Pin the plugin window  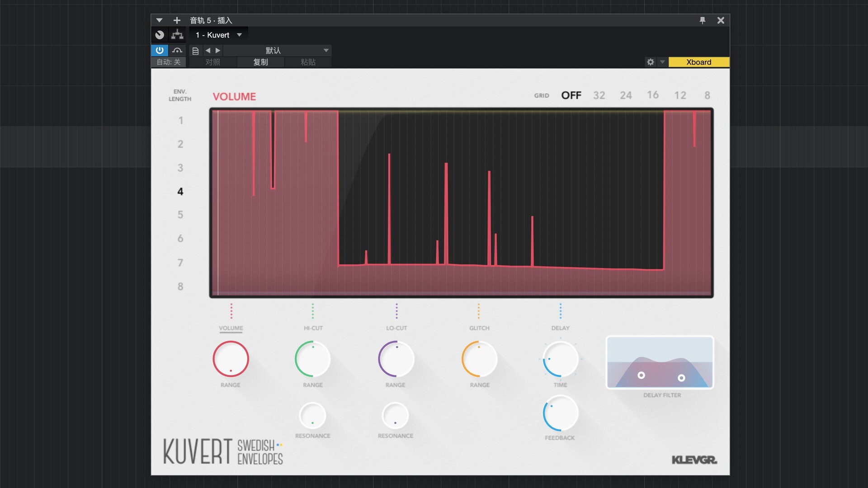[x=702, y=20]
